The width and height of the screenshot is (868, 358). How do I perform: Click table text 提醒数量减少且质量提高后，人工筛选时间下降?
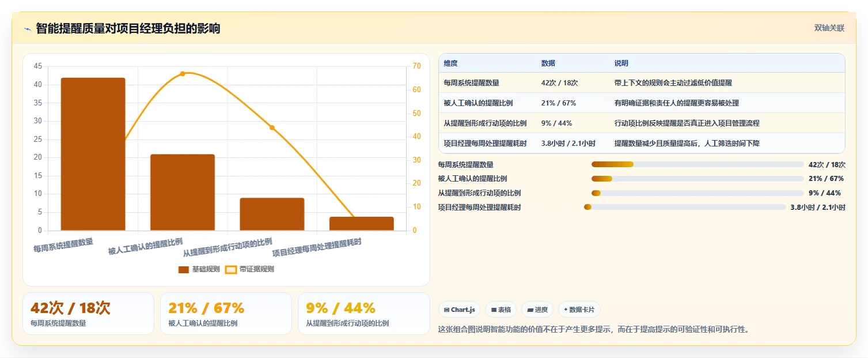click(x=687, y=144)
